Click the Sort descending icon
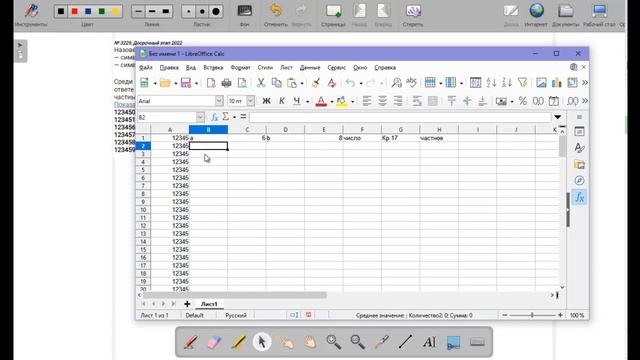640x360 pixels. tap(507, 83)
